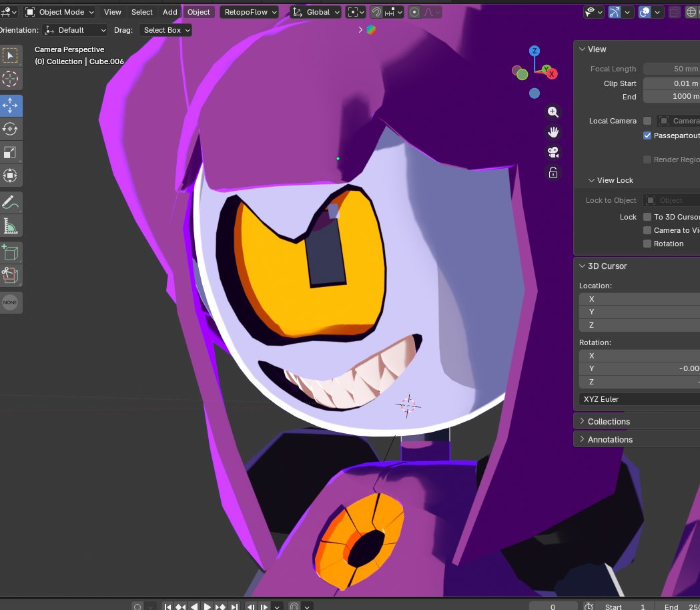
Task: Click the red X axis gizmo ball
Action: pos(552,74)
